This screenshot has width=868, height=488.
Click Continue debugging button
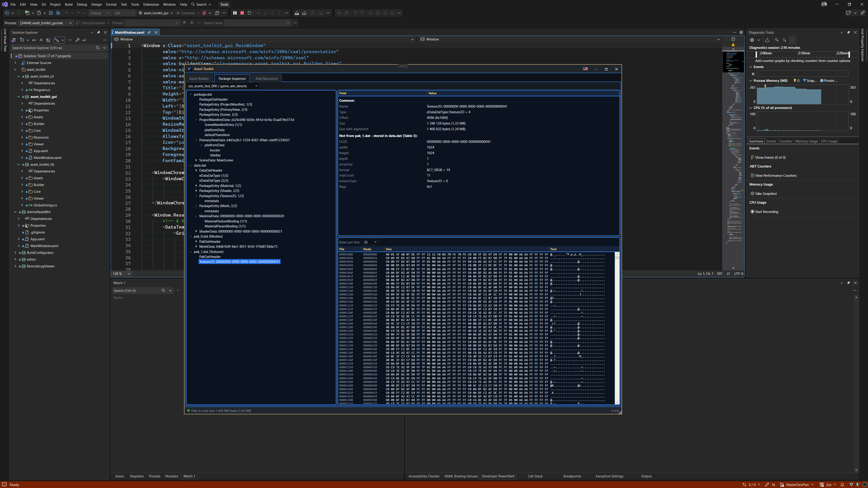click(x=186, y=13)
